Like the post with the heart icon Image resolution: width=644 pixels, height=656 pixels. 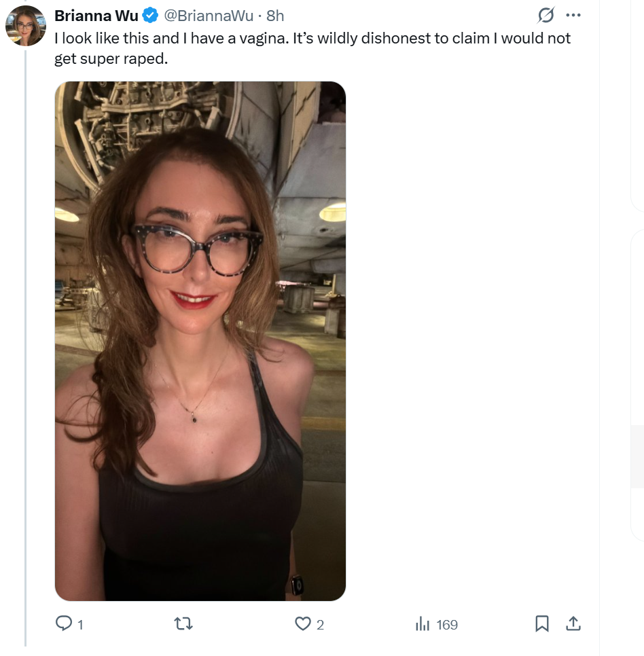pyautogui.click(x=303, y=624)
